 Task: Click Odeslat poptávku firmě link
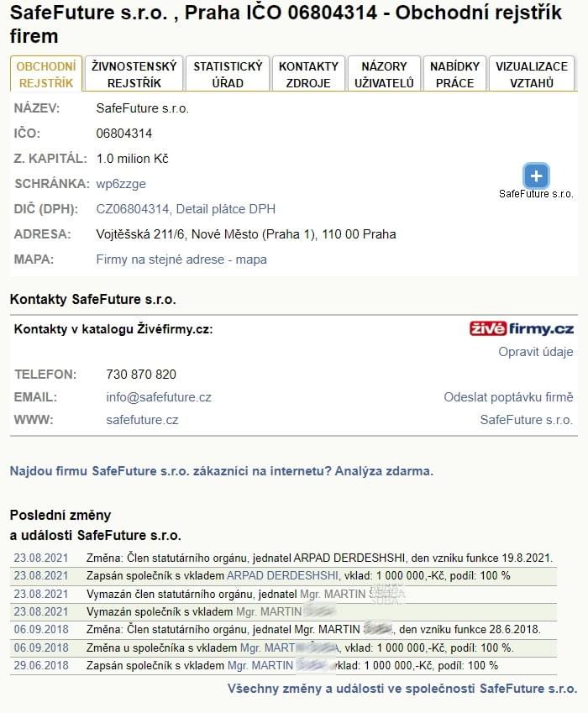click(x=508, y=397)
